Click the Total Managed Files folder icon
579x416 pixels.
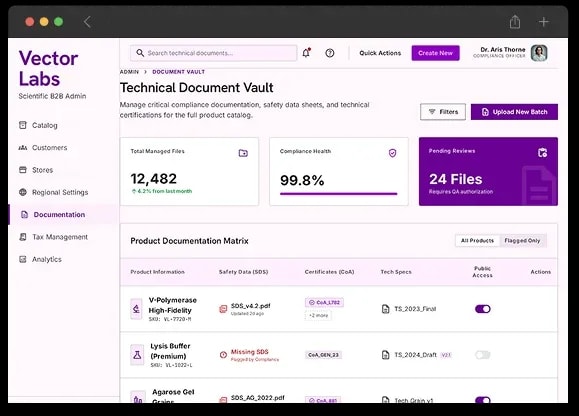(243, 153)
